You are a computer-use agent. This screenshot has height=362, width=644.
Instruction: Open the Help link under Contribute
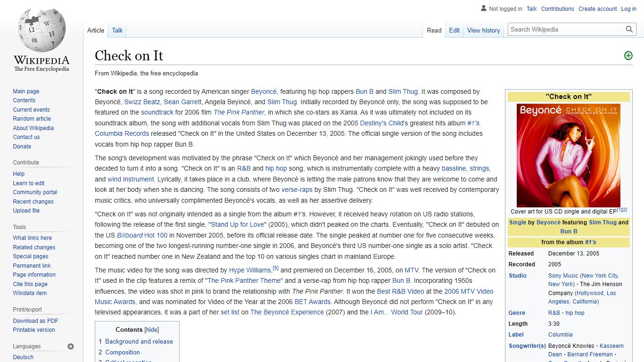(x=19, y=174)
